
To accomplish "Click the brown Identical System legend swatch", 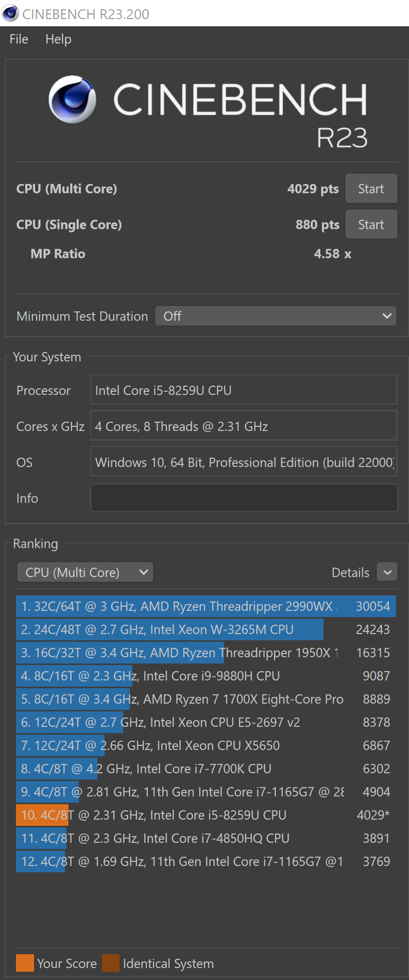I will point(111,963).
